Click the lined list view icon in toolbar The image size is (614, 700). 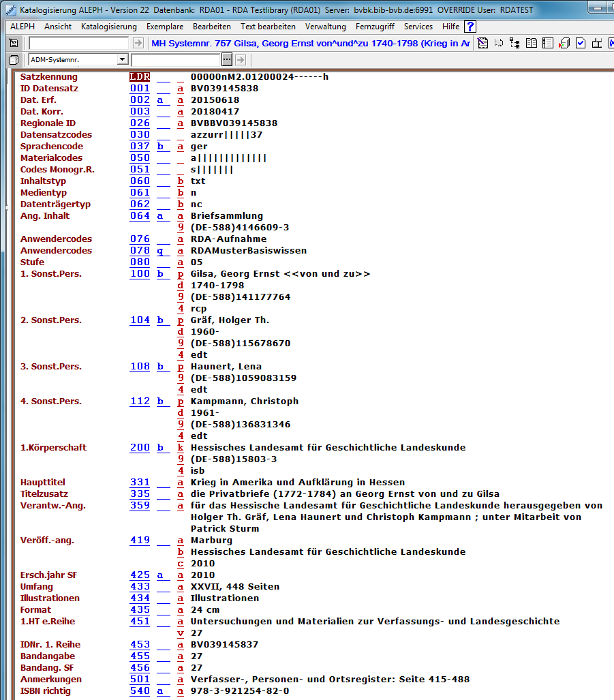click(548, 44)
